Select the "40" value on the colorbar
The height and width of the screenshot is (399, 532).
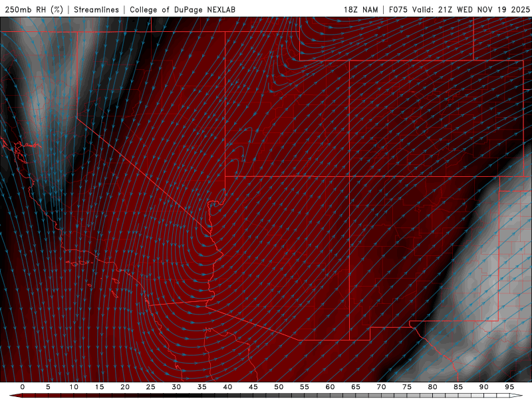coord(227,387)
